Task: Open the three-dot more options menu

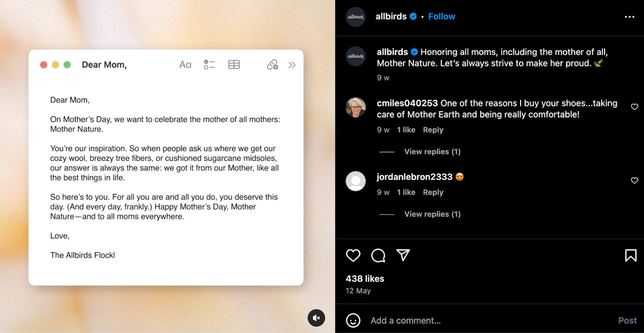Action: click(x=630, y=17)
